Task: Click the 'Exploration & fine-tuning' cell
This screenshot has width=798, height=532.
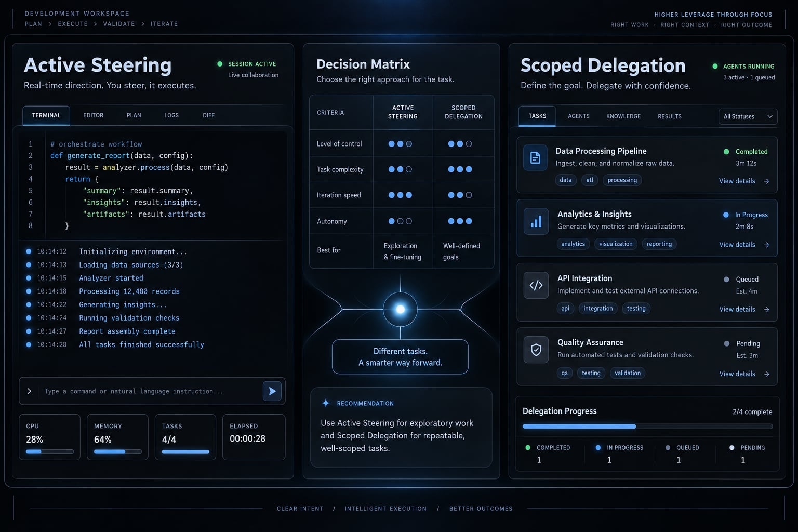Action: point(403,251)
